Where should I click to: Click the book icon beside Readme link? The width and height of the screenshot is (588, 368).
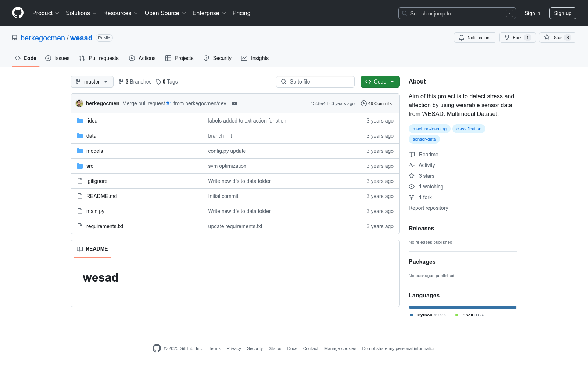click(412, 155)
